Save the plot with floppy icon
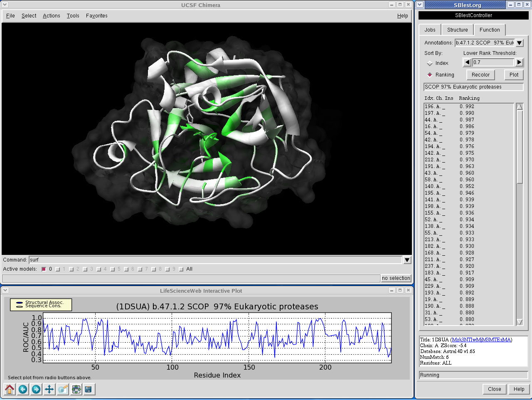Screen dimensions: 532x400 89,389
